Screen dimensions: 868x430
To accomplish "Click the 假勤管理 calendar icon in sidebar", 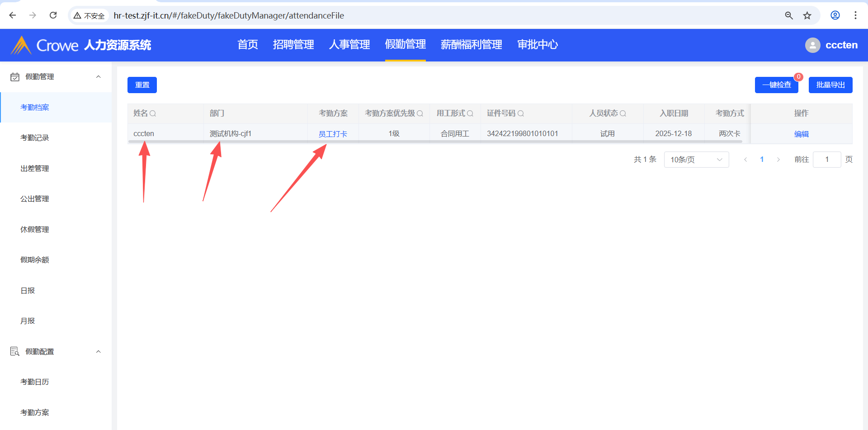I will pos(15,77).
